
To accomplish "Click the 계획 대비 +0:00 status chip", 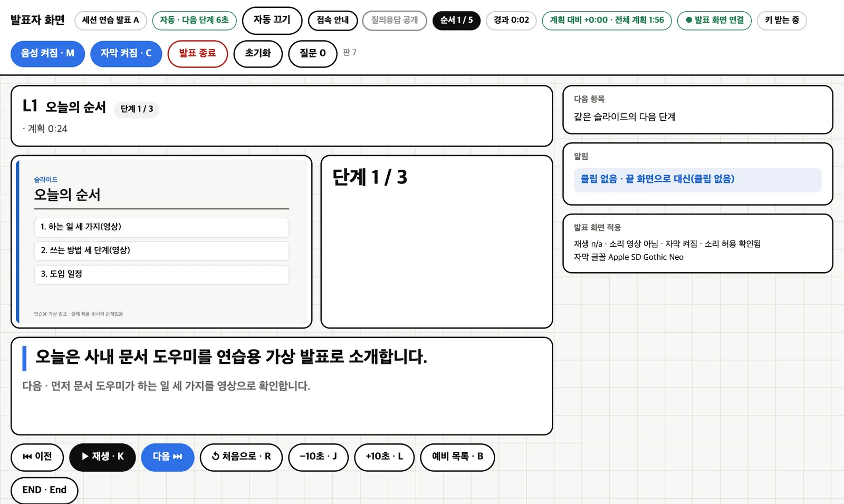I will point(607,21).
